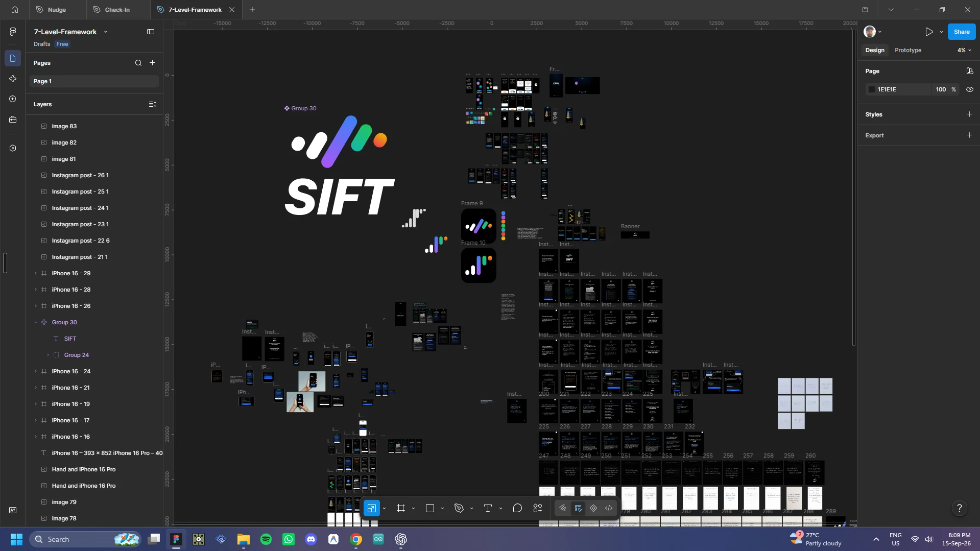Screen dimensions: 980x551
Task: Toggle the sidebar collapse icon
Action: pyautogui.click(x=151, y=32)
